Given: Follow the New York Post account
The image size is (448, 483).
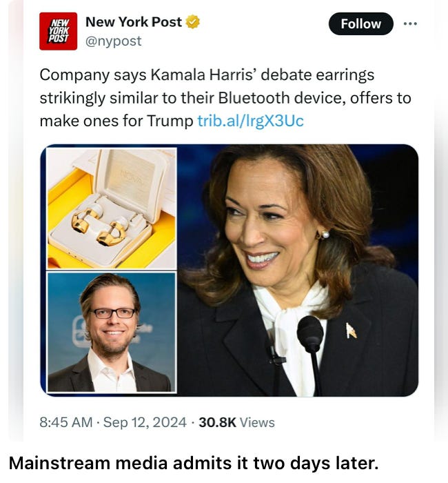Looking at the screenshot, I should tap(360, 23).
